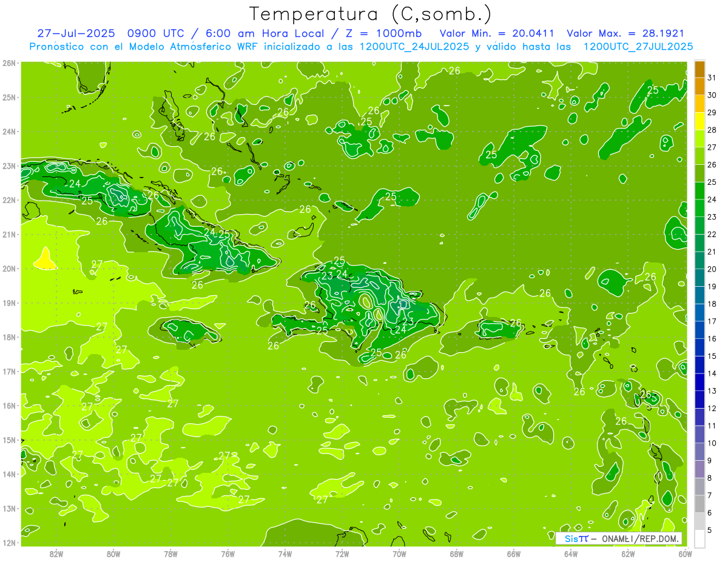Click the color bar label 28
The image size is (728, 562).
coord(712,130)
